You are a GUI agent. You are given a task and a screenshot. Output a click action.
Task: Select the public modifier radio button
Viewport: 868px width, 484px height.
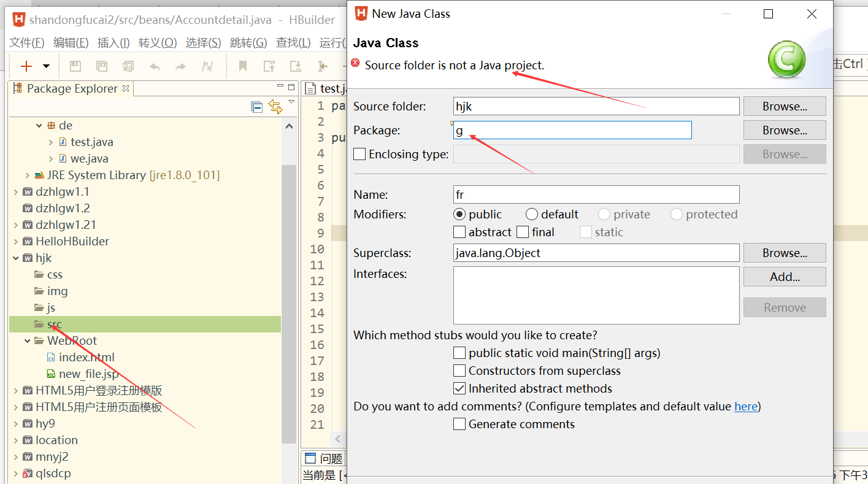(x=459, y=214)
